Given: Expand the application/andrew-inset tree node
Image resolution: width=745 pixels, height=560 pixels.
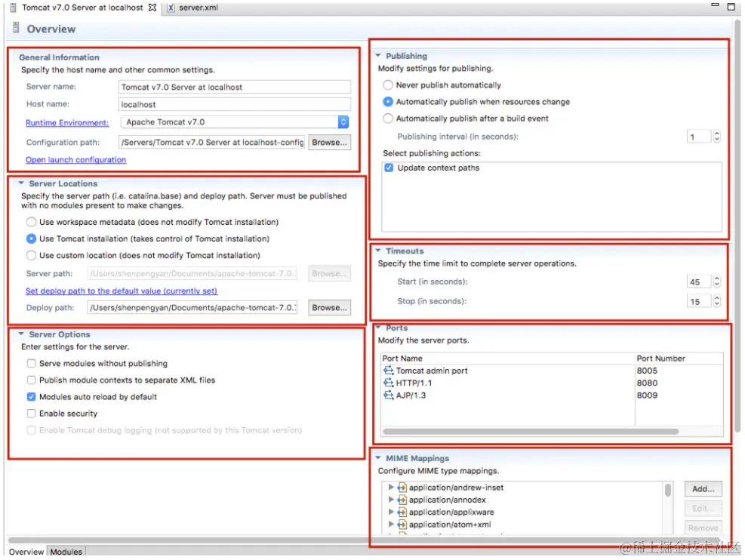Looking at the screenshot, I should [x=390, y=487].
